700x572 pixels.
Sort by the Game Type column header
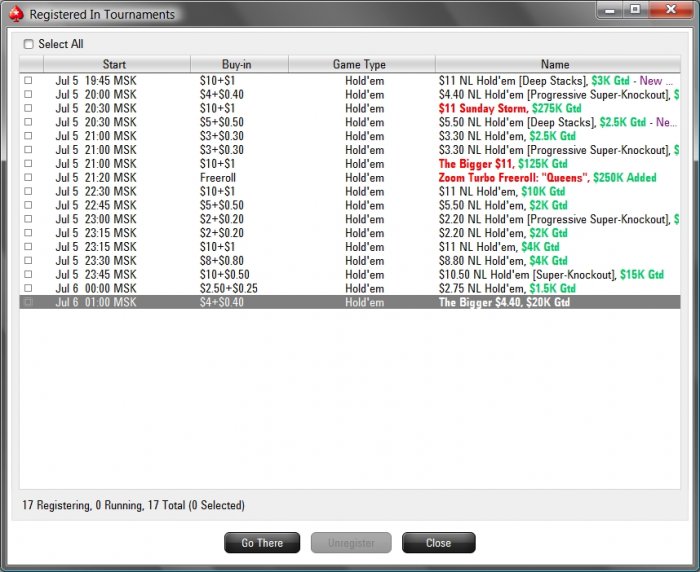[362, 64]
